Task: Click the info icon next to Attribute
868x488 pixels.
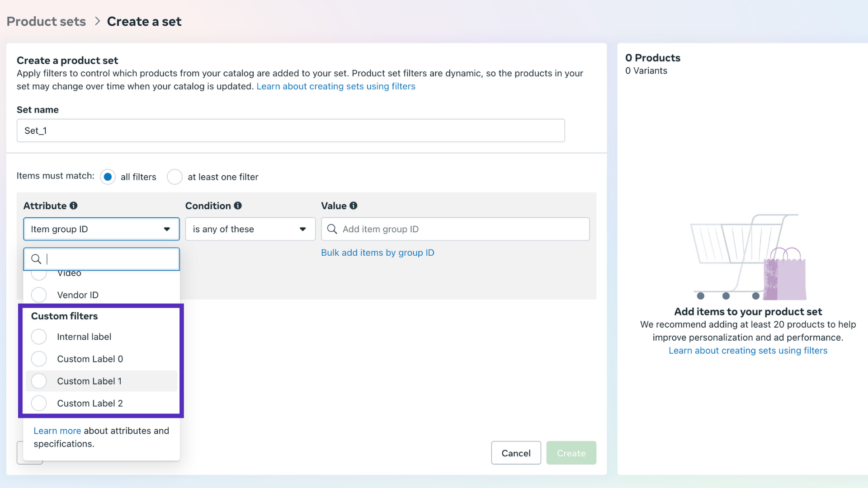Action: pos(74,206)
